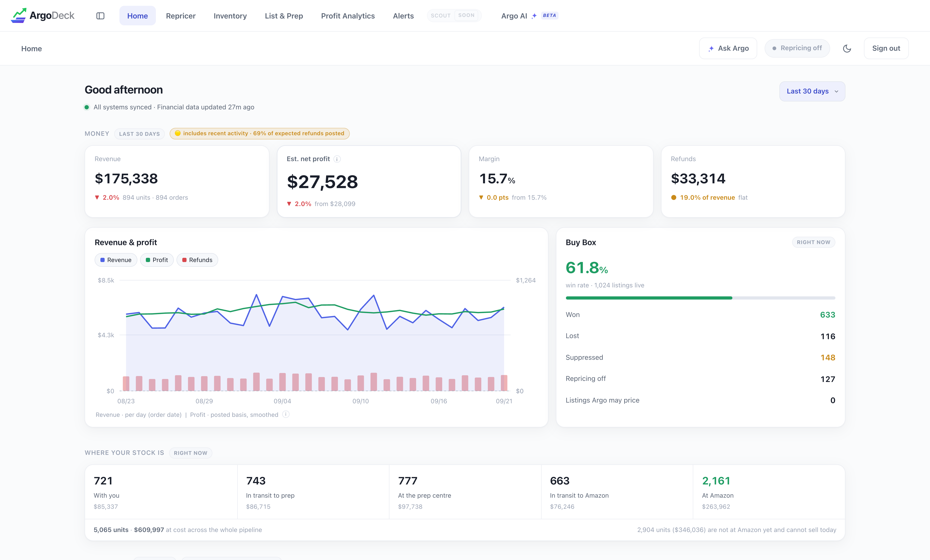Switch to List & Prep tab

click(284, 16)
